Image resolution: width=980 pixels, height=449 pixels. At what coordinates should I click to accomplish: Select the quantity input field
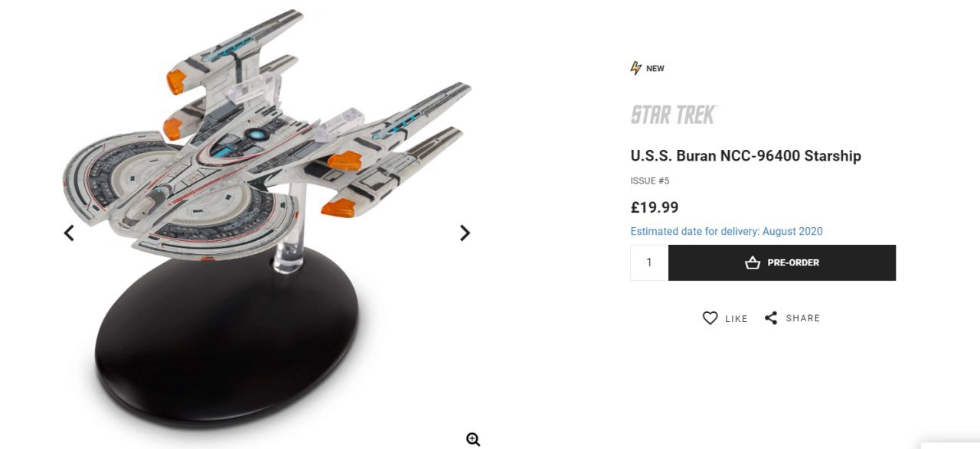click(649, 262)
